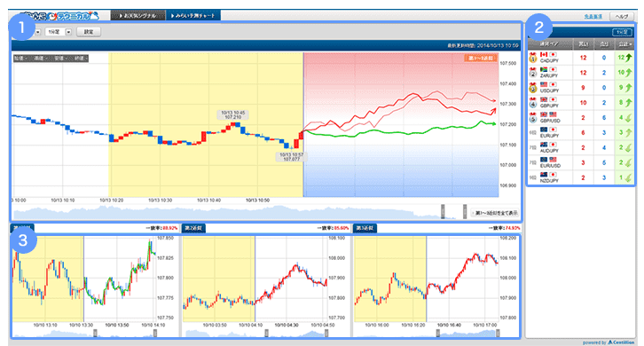
Task: Click the 設定 settings button
Action: [89, 32]
